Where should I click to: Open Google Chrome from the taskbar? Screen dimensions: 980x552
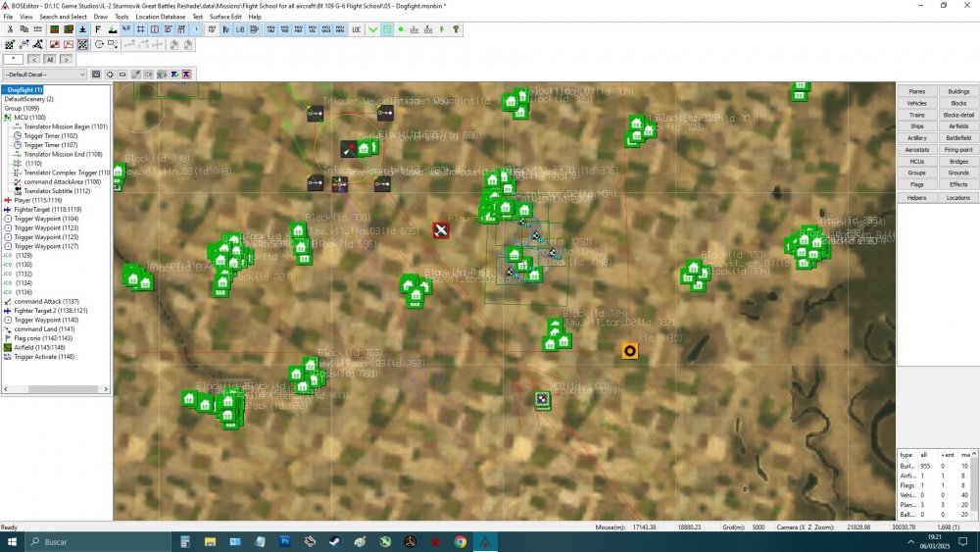click(461, 541)
